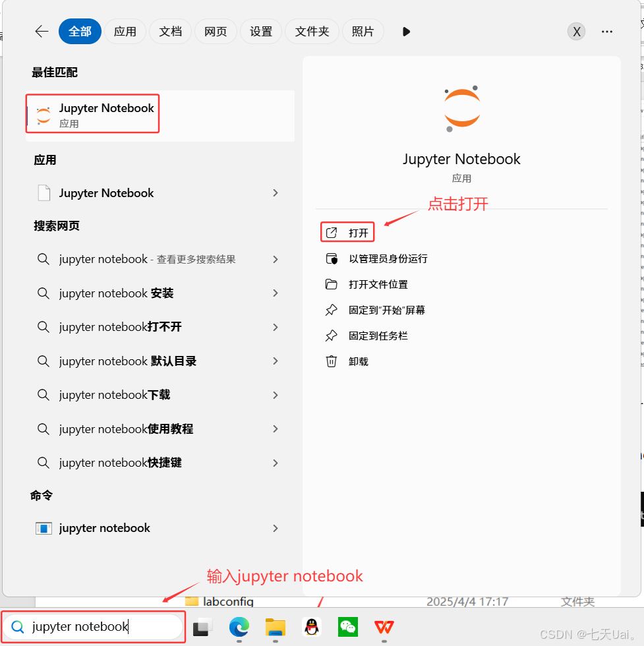Choose 固定到任务栏
This screenshot has height=646, width=644.
tap(366, 336)
